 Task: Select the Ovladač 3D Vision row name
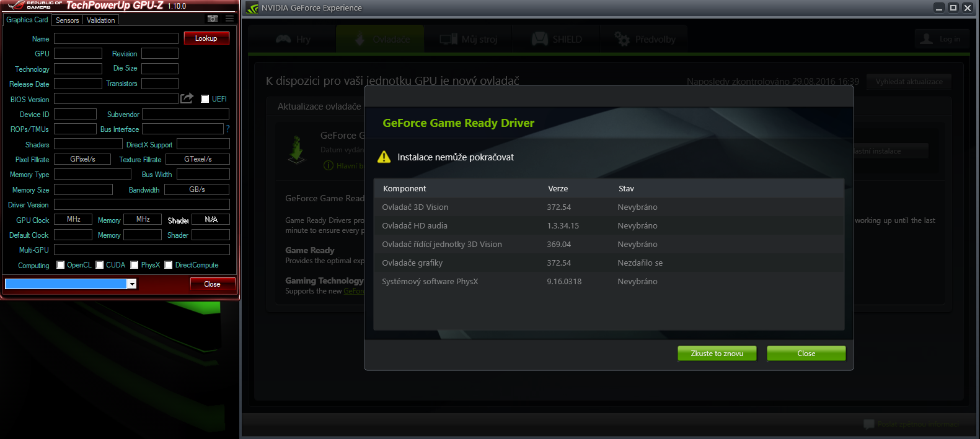click(415, 207)
